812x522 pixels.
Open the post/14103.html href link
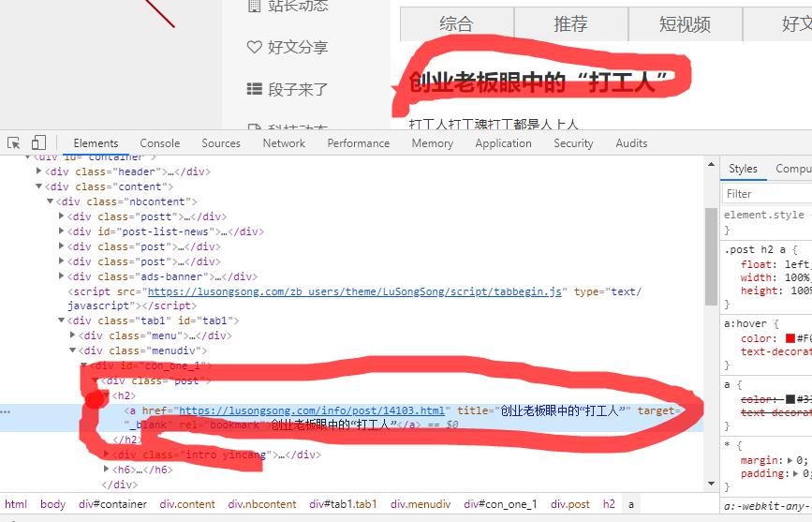(312, 411)
